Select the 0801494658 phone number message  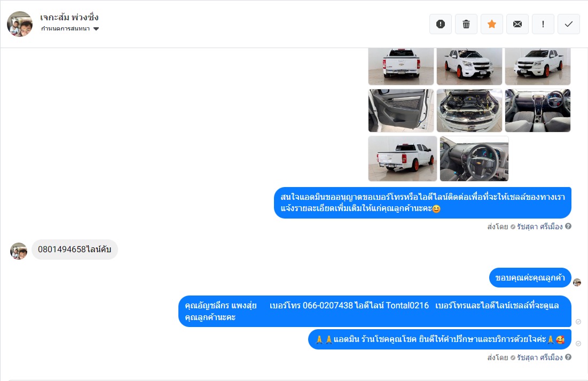click(75, 249)
